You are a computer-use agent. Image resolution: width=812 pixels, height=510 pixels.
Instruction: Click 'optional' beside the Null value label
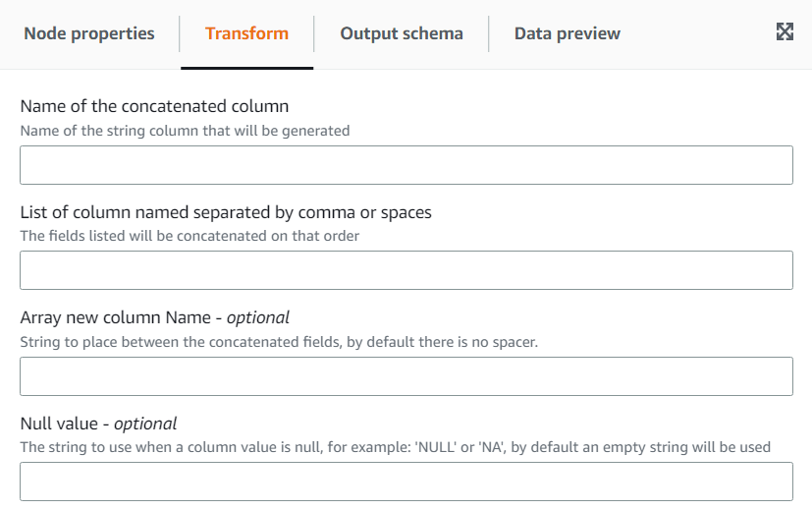(145, 424)
